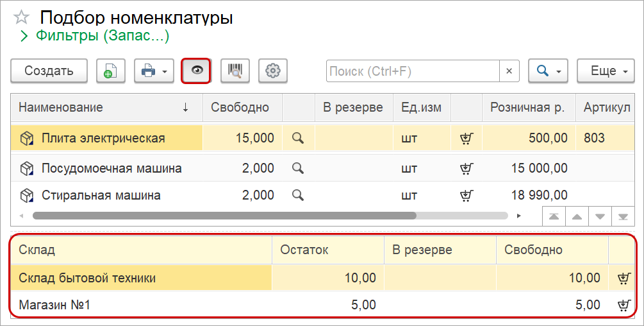Image resolution: width=644 pixels, height=326 pixels.
Task: Add Стиральная машина to cart
Action: (x=466, y=195)
